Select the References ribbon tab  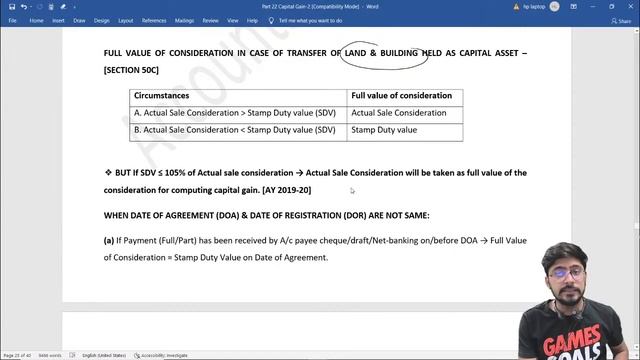click(154, 20)
